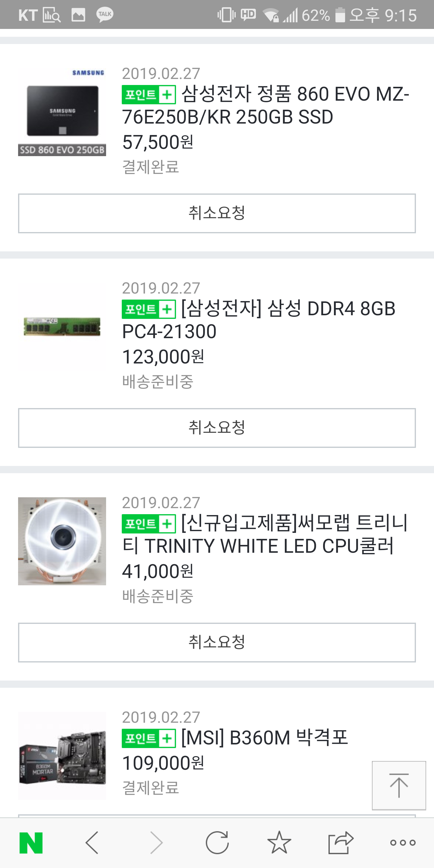434x868 pixels.
Task: Tap the scroll-to-top arrow button
Action: click(399, 785)
